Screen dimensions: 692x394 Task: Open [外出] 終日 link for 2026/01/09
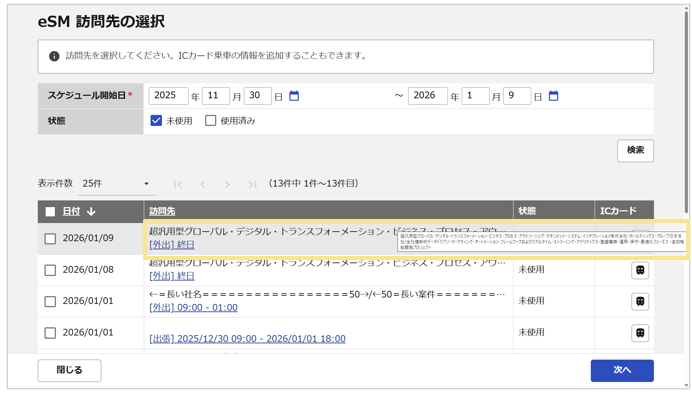point(172,244)
